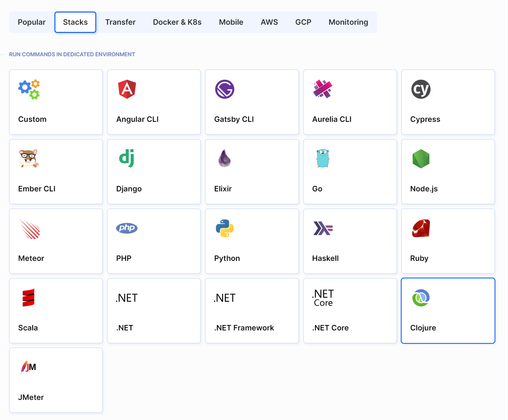Screen dimensions: 508x420
Task: Click the Clojure label text
Action: (423, 328)
